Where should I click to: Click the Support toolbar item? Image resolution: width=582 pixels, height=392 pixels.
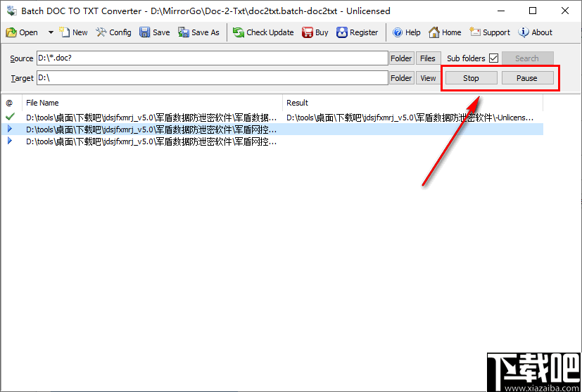coord(490,32)
